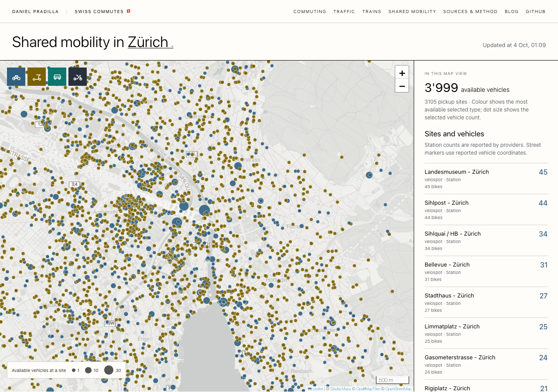The height and width of the screenshot is (392, 558).
Task: Select the Sihlpost - Zürich station row
Action: 486,210
